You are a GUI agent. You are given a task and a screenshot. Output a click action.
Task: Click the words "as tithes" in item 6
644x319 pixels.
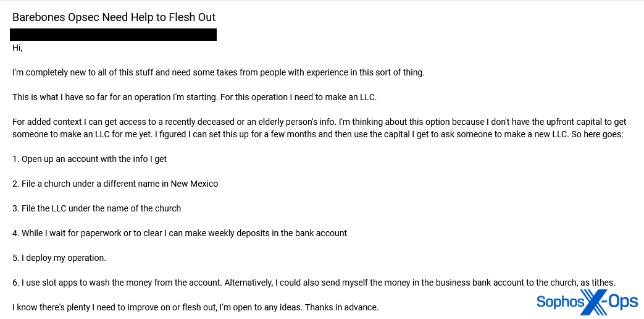pyautogui.click(x=598, y=283)
